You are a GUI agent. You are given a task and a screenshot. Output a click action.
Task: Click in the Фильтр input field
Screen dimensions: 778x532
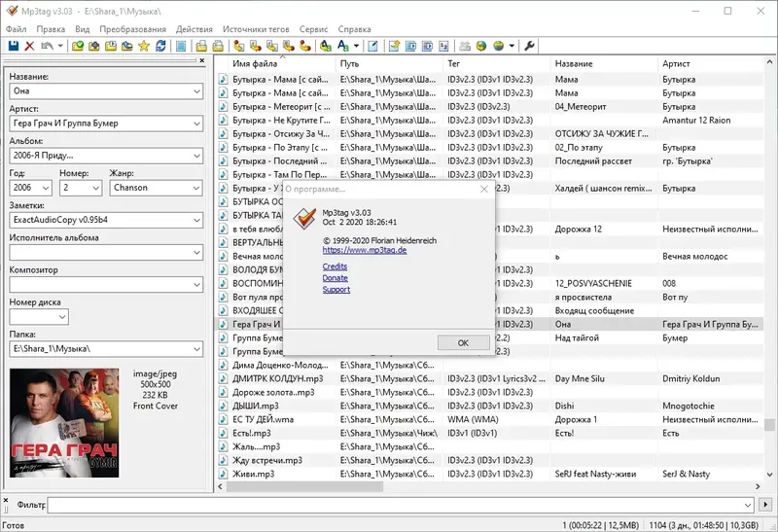coord(397,505)
